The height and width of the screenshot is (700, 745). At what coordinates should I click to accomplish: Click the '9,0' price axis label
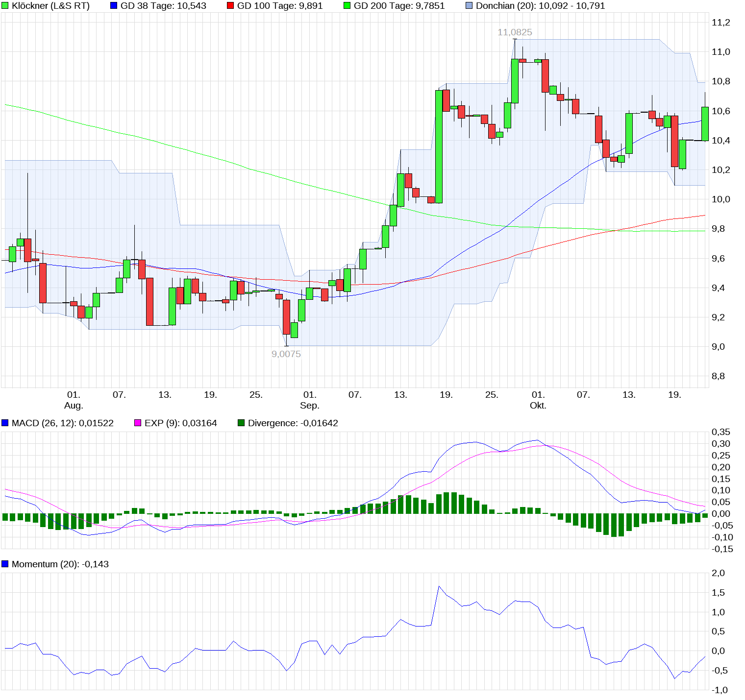[x=718, y=347]
